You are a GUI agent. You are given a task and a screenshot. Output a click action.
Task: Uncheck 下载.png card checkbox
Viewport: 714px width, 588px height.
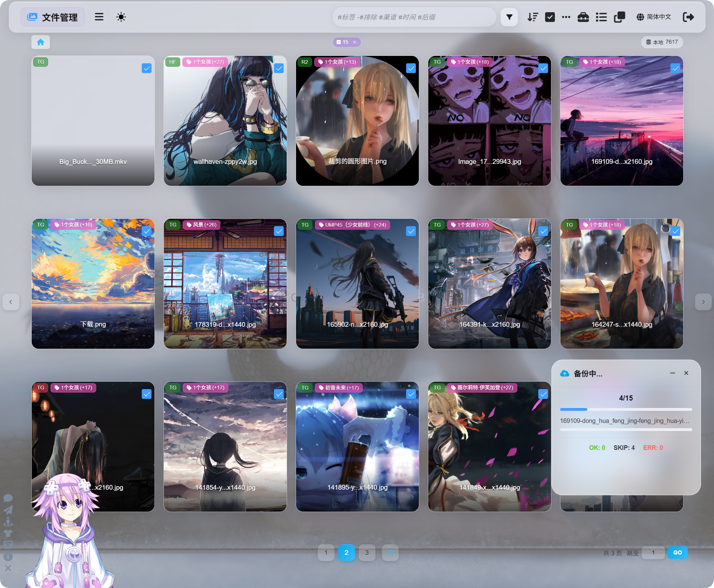pyautogui.click(x=147, y=231)
